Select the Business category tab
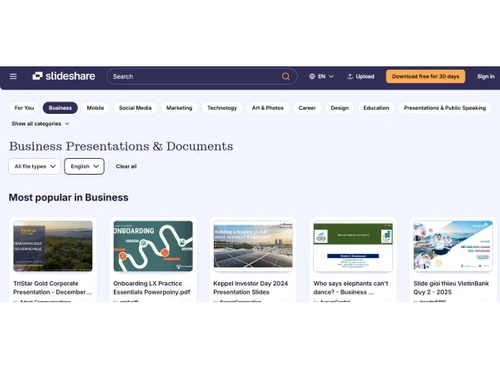This screenshot has width=500, height=375. pyautogui.click(x=60, y=108)
